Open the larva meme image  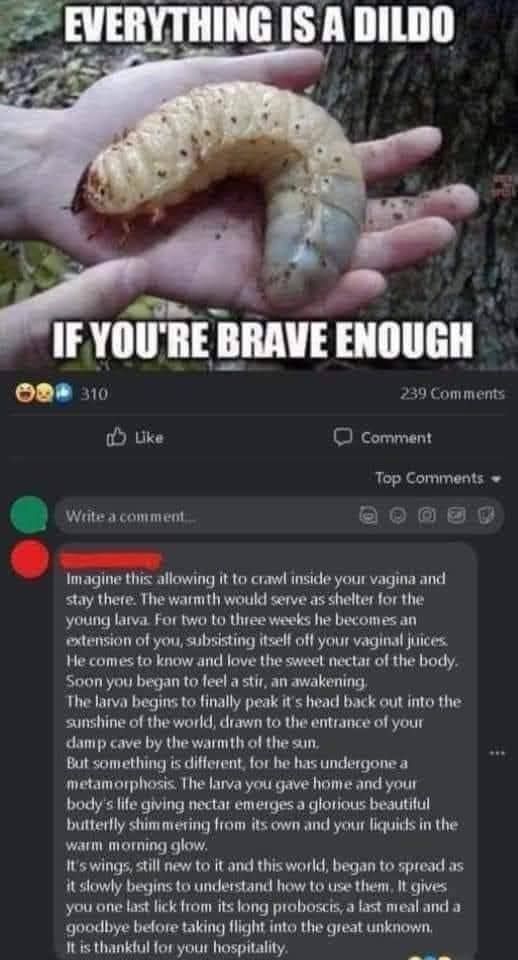(259, 184)
